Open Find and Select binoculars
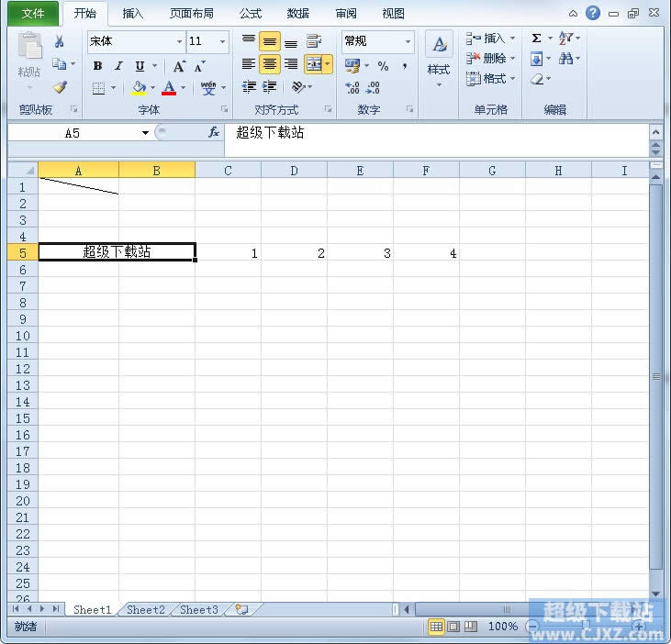Viewport: 671px width, 644px height. (x=566, y=59)
